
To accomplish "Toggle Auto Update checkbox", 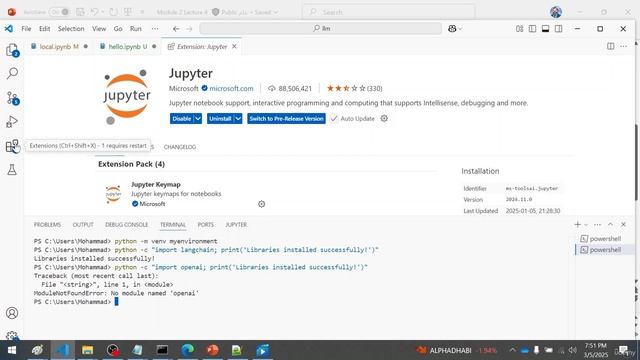I will click(334, 118).
